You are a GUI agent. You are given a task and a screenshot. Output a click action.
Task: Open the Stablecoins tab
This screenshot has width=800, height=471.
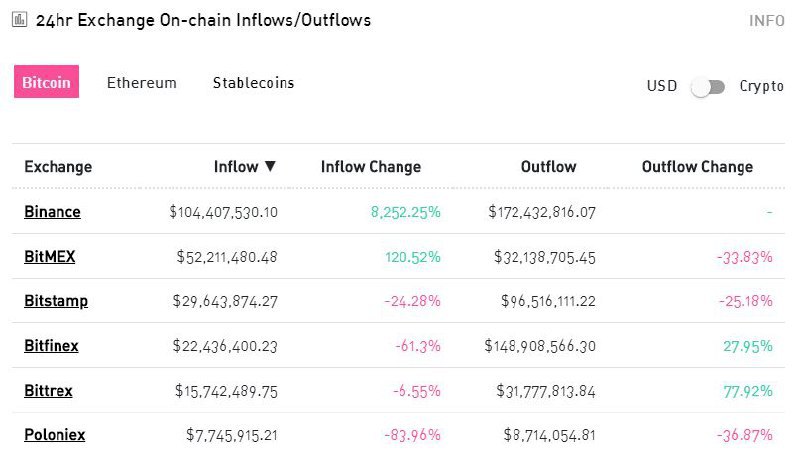click(253, 83)
